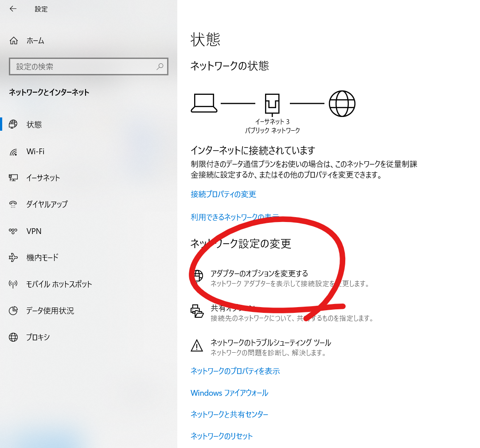The image size is (480, 448).
Task: Click 利用できるネットワークの表示 link
Action: 235,217
